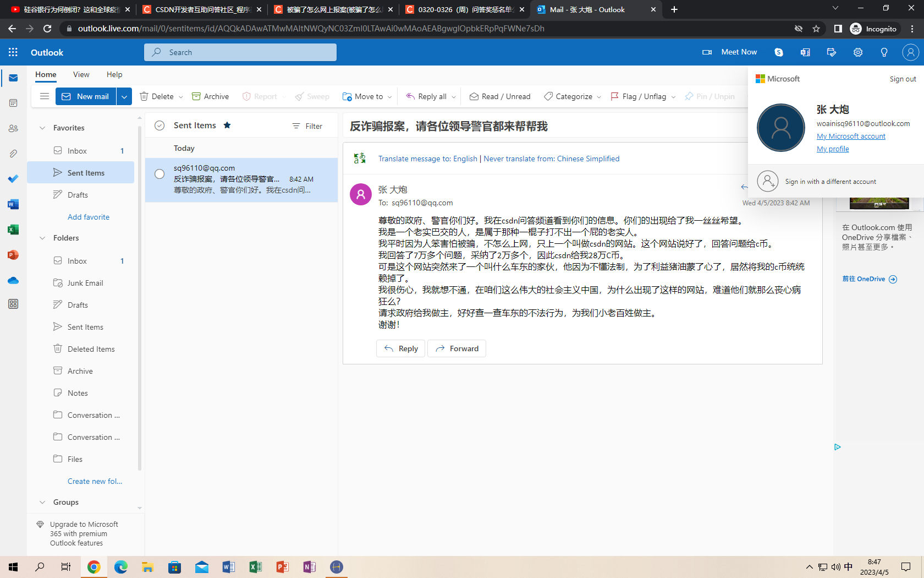
Task: Open My Microsoft account link
Action: 851,136
